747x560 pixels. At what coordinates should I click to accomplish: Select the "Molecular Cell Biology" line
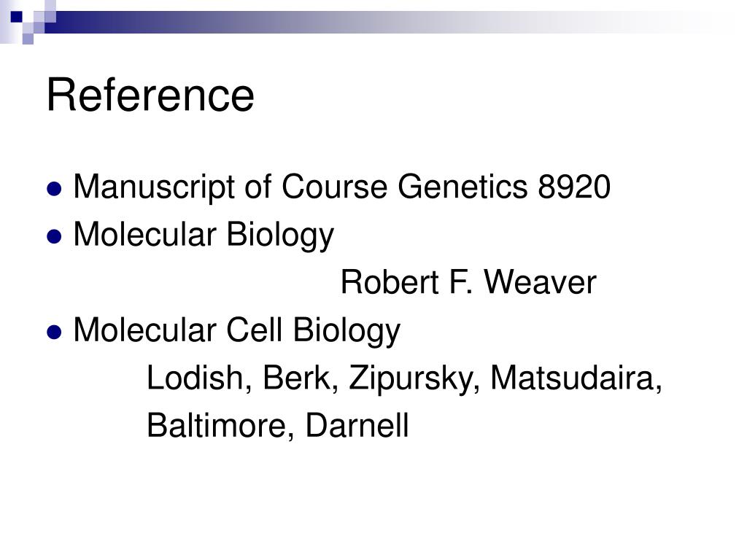(x=237, y=330)
